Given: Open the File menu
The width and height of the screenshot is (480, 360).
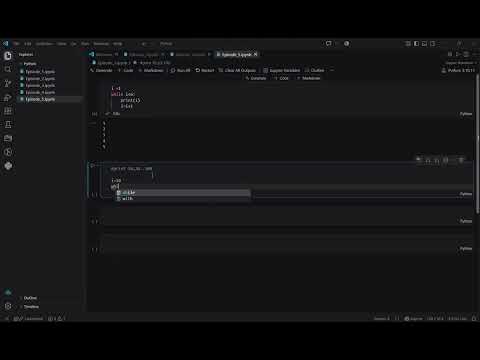Looking at the screenshot, I should click(x=16, y=44).
